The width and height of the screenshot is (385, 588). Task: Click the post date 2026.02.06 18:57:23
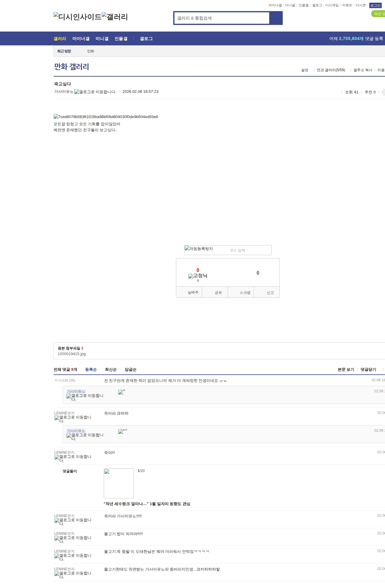coord(140,92)
